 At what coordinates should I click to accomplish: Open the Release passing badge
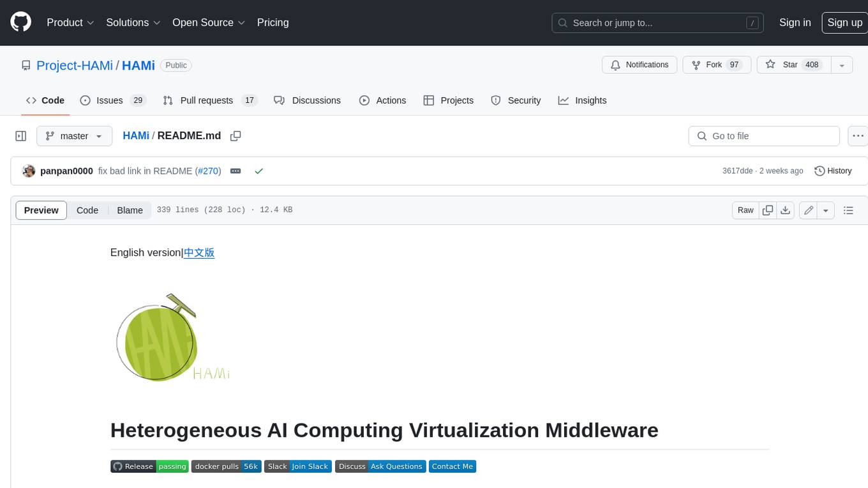coord(149,466)
